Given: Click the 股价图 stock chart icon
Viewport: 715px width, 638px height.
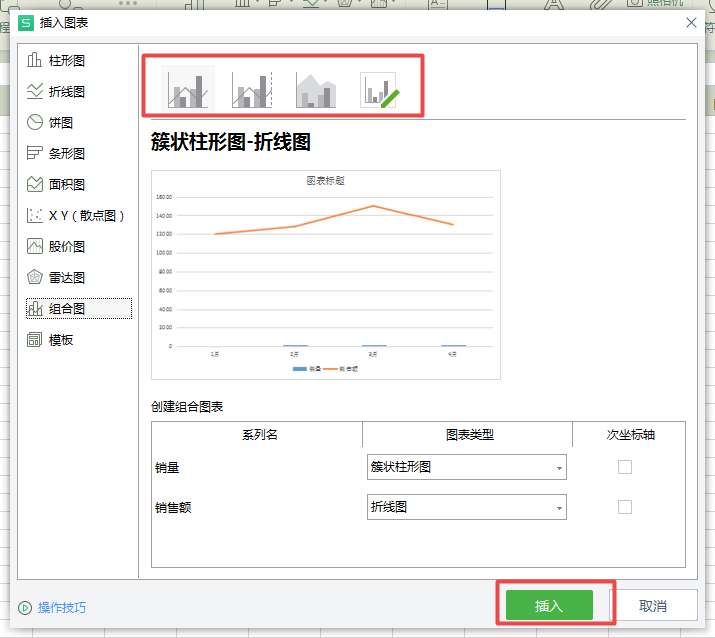Looking at the screenshot, I should pyautogui.click(x=35, y=247).
